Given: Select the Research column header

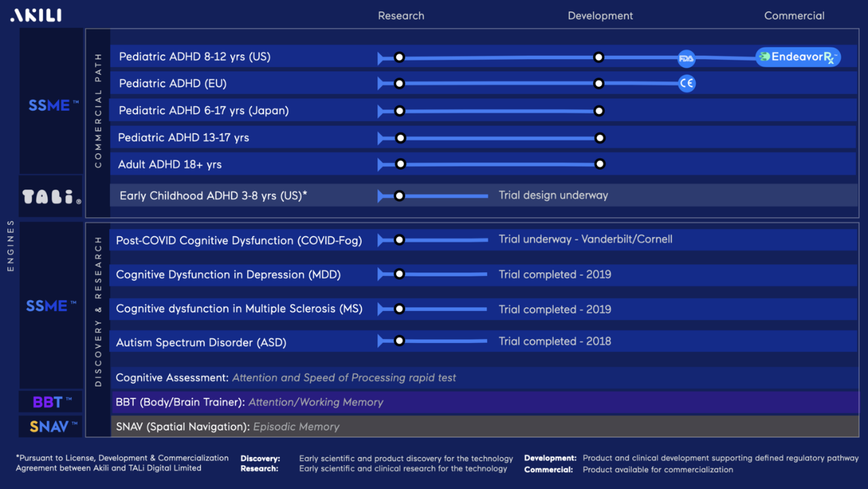Looking at the screenshot, I should click(x=401, y=16).
